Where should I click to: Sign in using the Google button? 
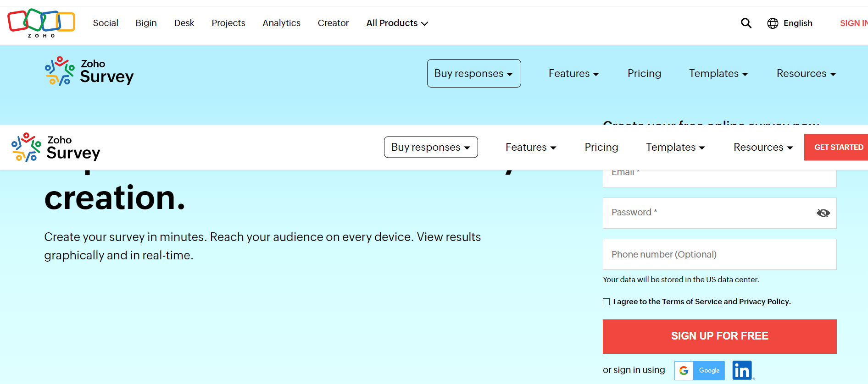(x=700, y=370)
